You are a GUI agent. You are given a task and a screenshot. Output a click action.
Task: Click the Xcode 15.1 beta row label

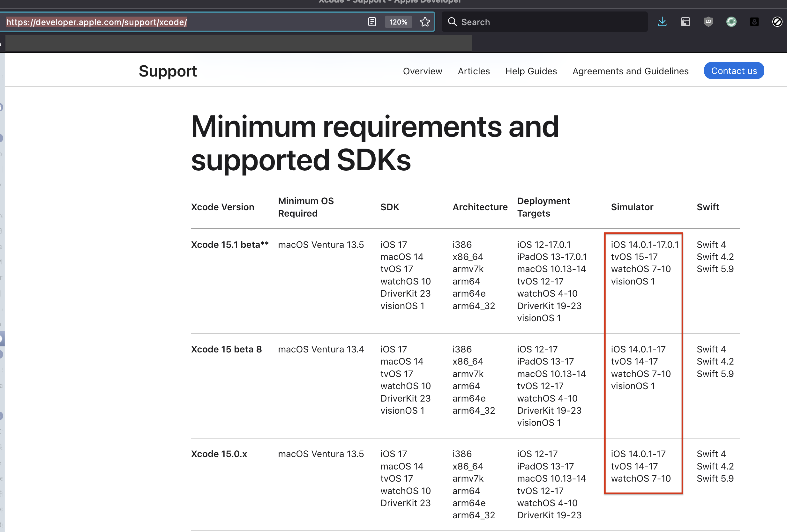[229, 244]
